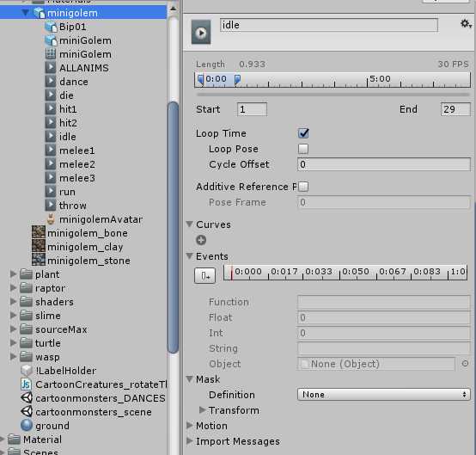Click the clip name field containing idle
476x455 pixels.
click(x=329, y=25)
